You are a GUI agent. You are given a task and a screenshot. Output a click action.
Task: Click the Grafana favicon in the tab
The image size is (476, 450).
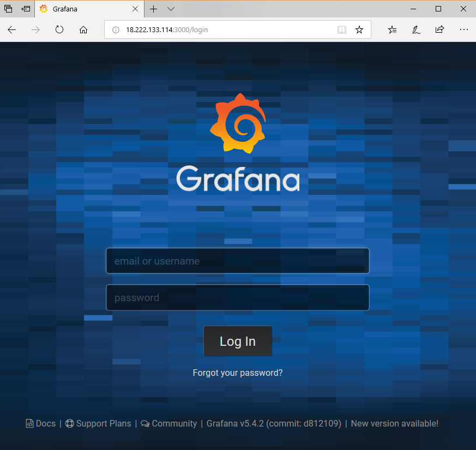44,9
